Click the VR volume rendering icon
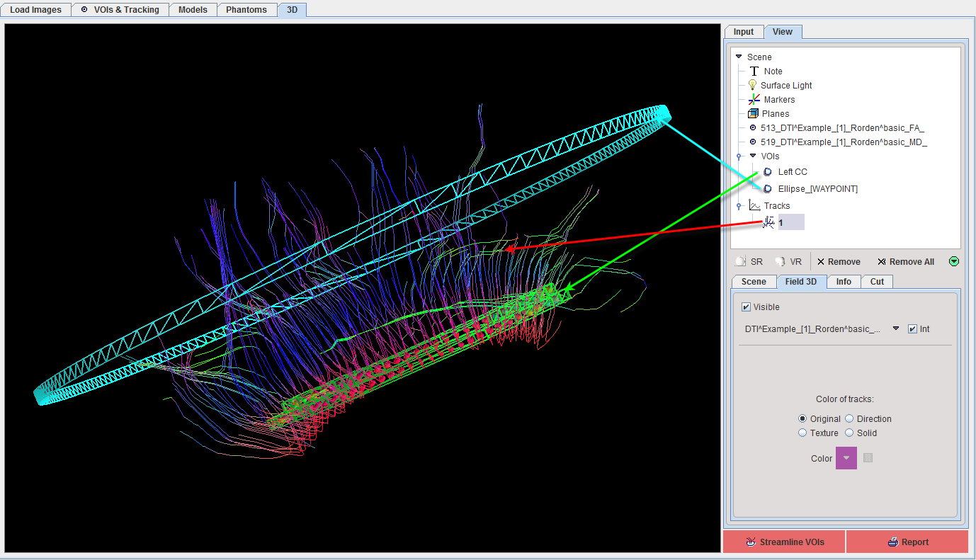This screenshot has height=560, width=976. tap(780, 261)
